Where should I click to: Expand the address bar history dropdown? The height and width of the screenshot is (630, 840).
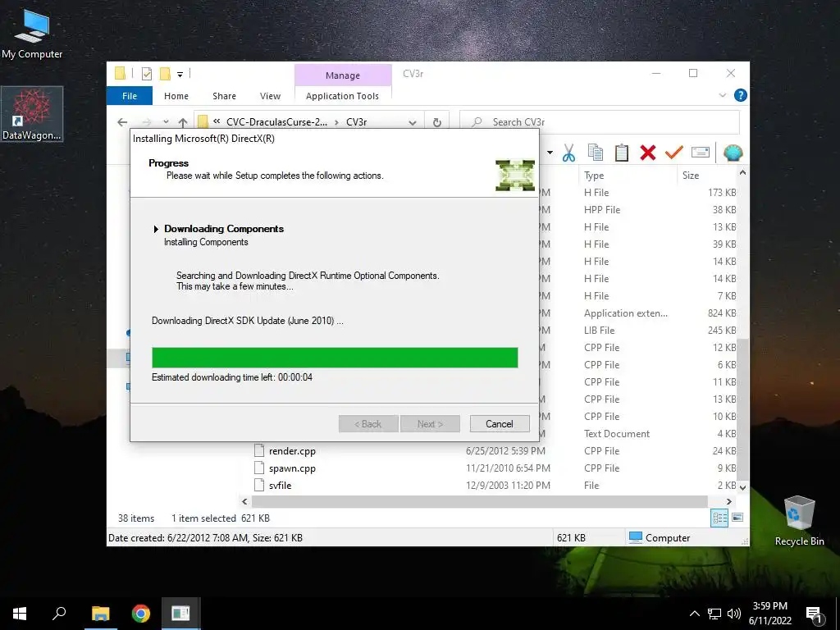(413, 123)
